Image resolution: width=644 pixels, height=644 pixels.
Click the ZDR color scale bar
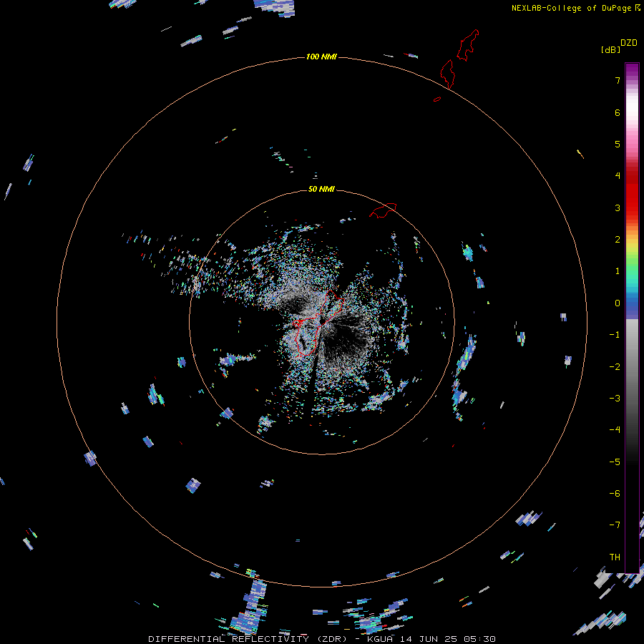[x=632, y=318]
